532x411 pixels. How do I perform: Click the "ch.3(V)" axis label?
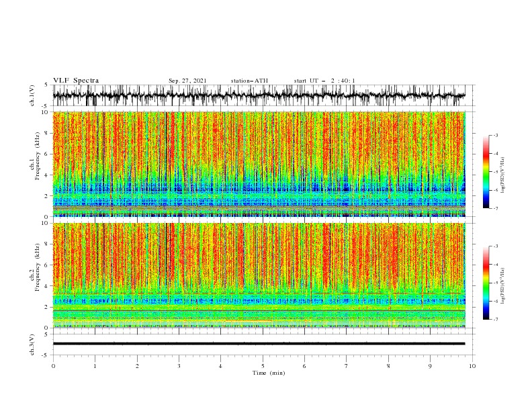32,345
